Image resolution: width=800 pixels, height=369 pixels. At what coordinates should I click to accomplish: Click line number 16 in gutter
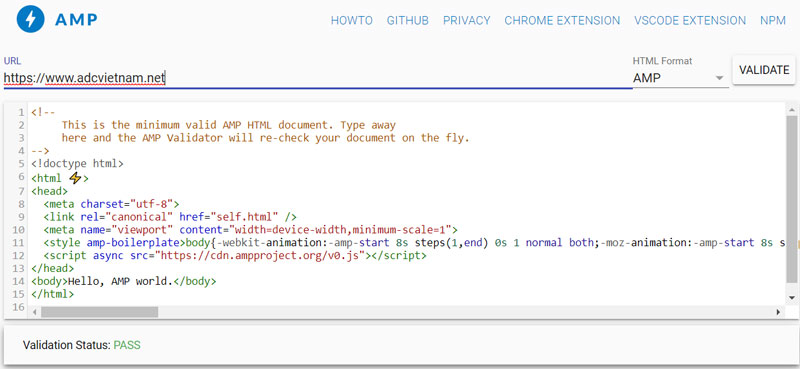[x=18, y=307]
